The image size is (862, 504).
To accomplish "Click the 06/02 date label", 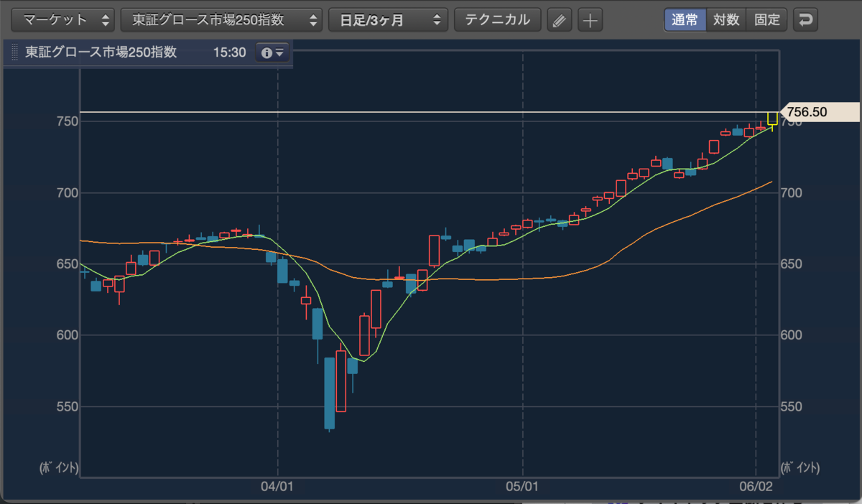I will pos(756,487).
